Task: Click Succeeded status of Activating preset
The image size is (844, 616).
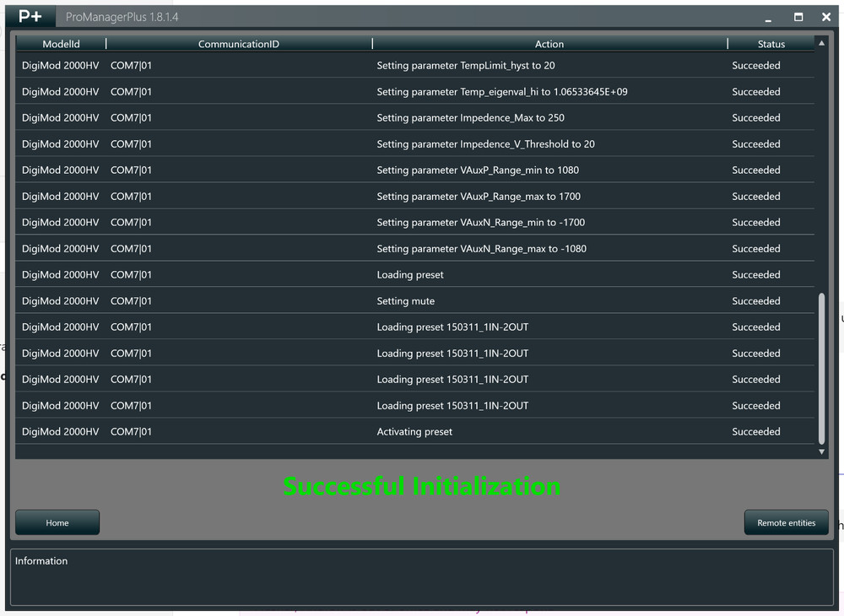Action: [x=755, y=431]
